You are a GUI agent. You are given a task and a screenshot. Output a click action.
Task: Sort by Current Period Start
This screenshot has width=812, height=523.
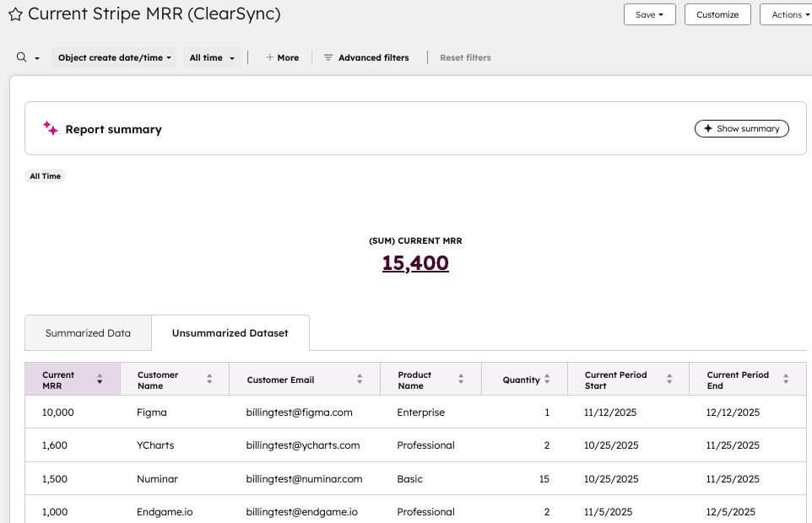pos(669,380)
